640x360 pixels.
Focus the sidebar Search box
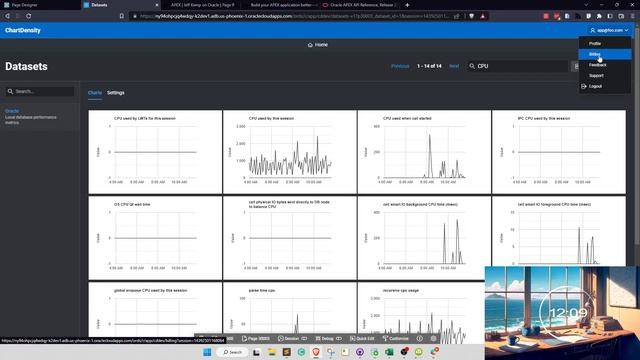click(40, 91)
